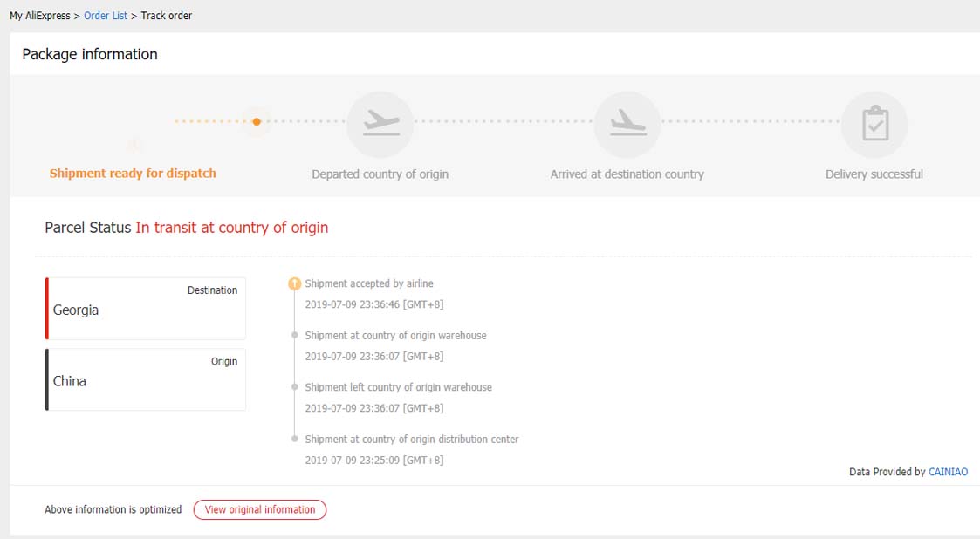
Task: Click the orange progress dot on tracker
Action: click(x=257, y=122)
